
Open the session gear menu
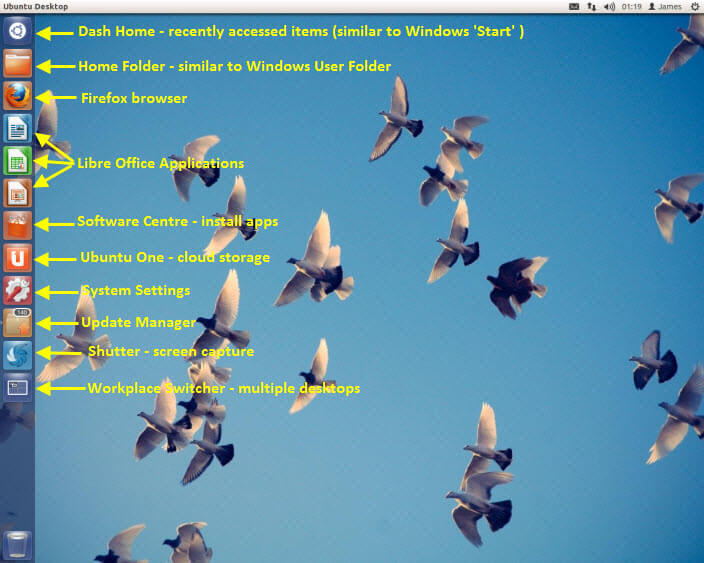coord(695,6)
